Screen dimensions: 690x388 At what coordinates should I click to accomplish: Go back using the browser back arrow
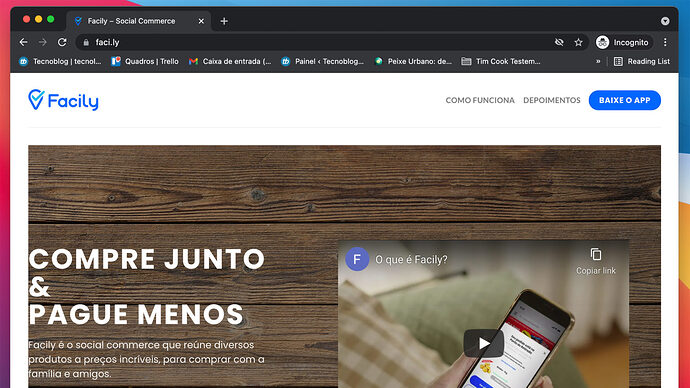pos(23,42)
